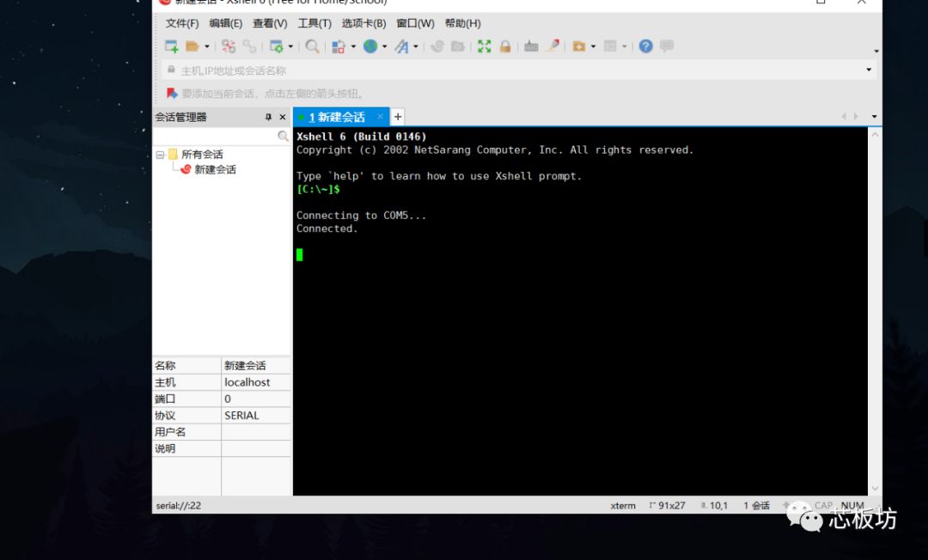Screen dimensions: 928x560
Task: Open tab list dropdown arrow at right
Action: coord(874,117)
